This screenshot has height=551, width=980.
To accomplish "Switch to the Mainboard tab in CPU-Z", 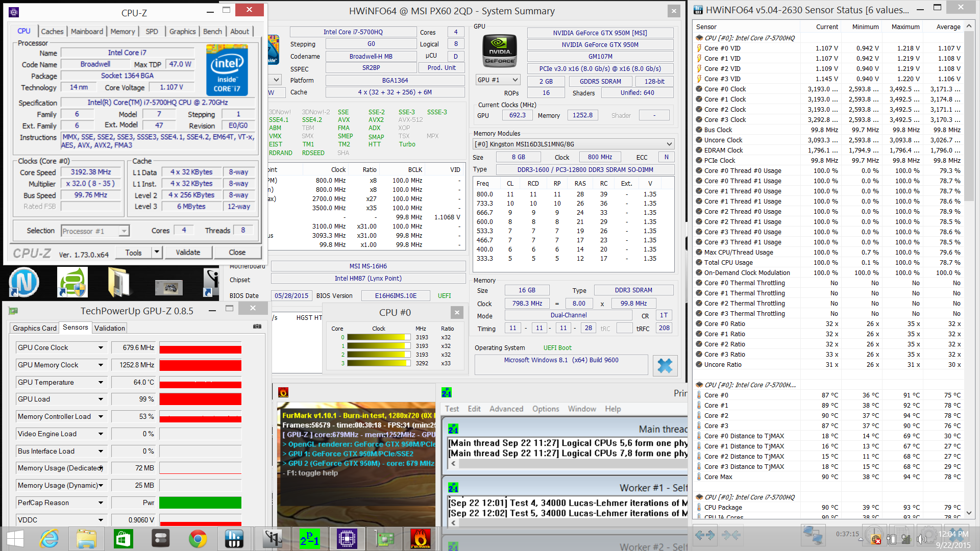I will pyautogui.click(x=87, y=32).
